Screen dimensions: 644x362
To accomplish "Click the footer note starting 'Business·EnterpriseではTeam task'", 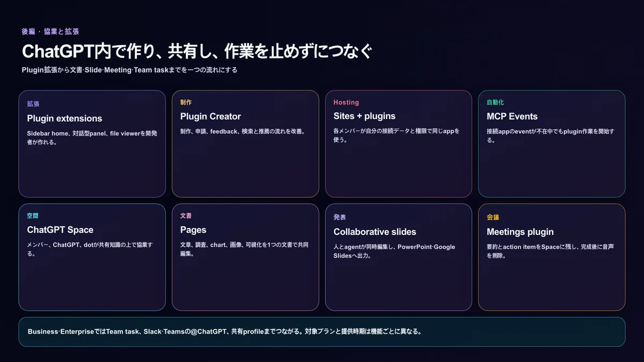I will tap(224, 331).
